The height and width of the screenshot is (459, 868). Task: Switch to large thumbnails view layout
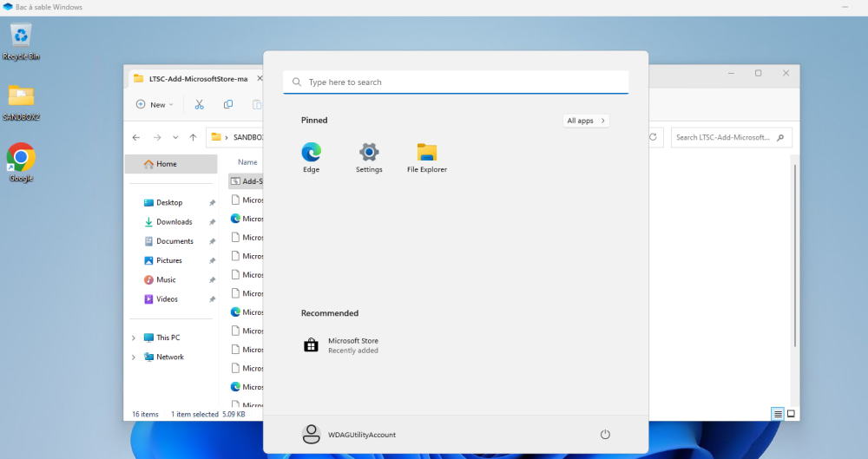(x=791, y=414)
